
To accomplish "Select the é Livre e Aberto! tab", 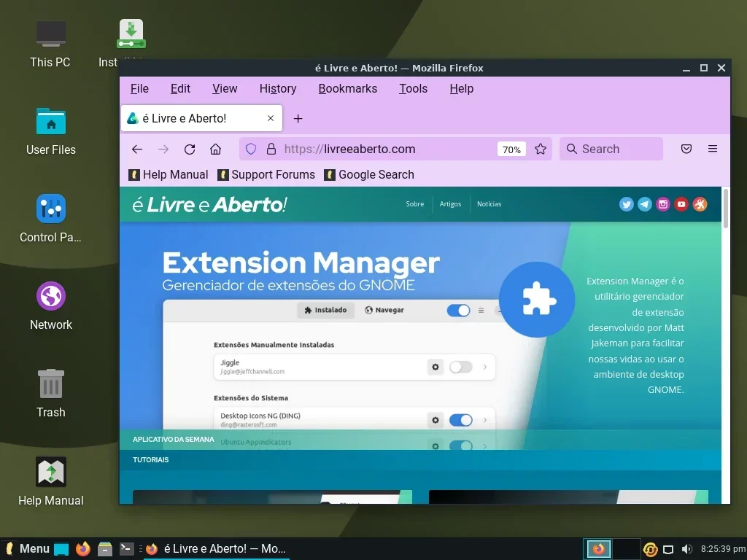I will [x=201, y=118].
